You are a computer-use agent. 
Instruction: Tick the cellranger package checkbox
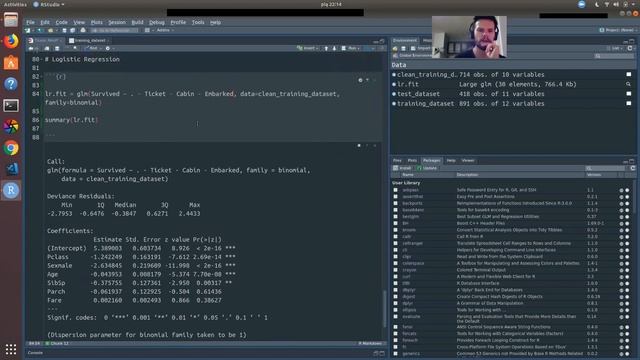(395, 243)
